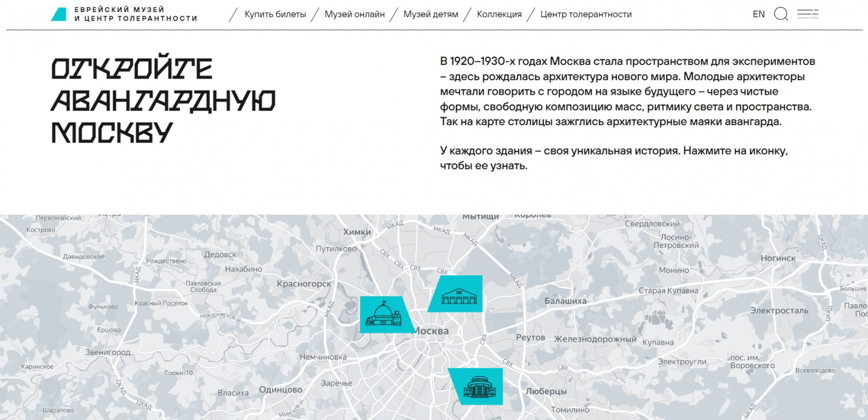Click the Реутов map label
The height and width of the screenshot is (420, 868).
[x=531, y=337]
